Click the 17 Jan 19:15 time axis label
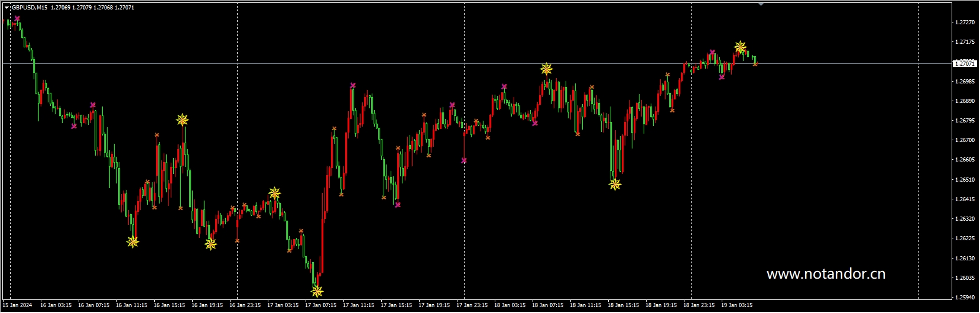This screenshot has height=313, width=980. pyautogui.click(x=434, y=306)
